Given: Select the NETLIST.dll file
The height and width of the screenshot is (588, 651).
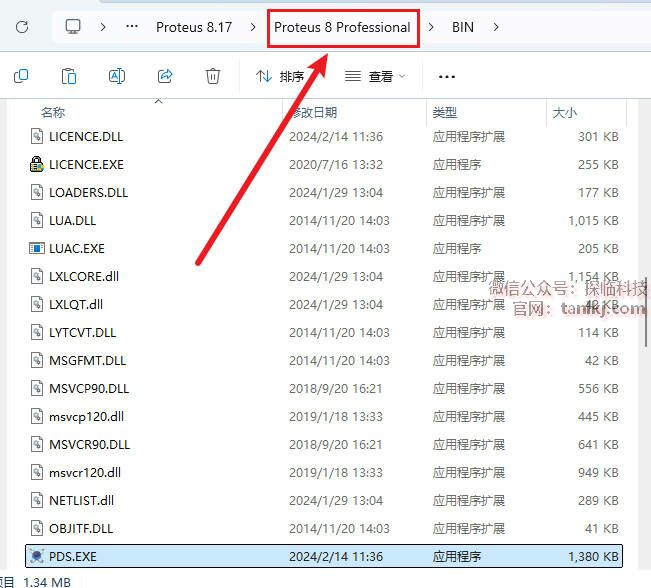Looking at the screenshot, I should [324, 500].
